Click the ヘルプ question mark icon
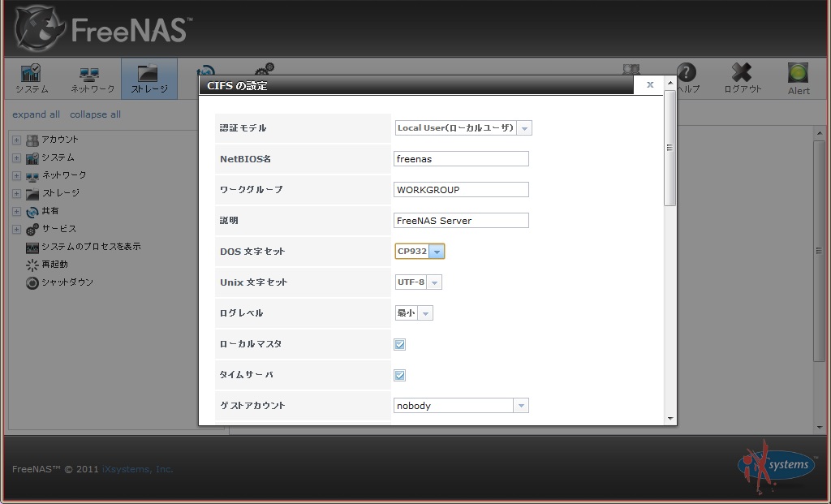The image size is (831, 504). pyautogui.click(x=687, y=72)
